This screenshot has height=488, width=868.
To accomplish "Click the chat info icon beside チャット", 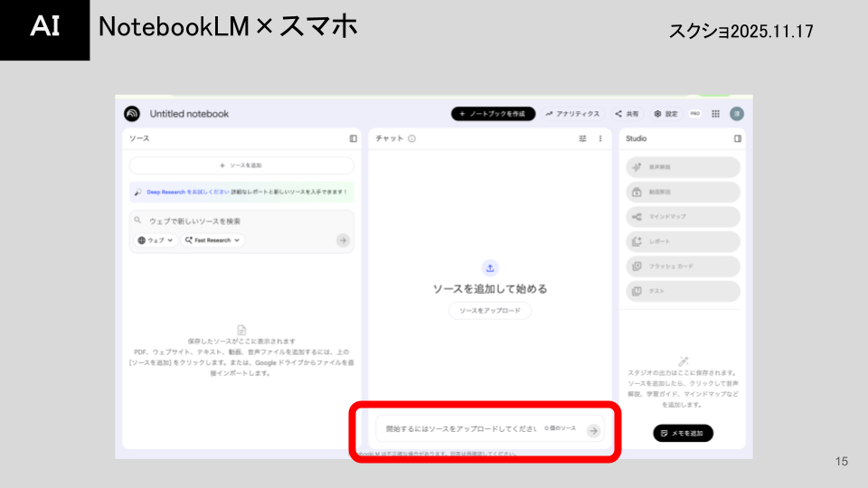I will click(411, 139).
